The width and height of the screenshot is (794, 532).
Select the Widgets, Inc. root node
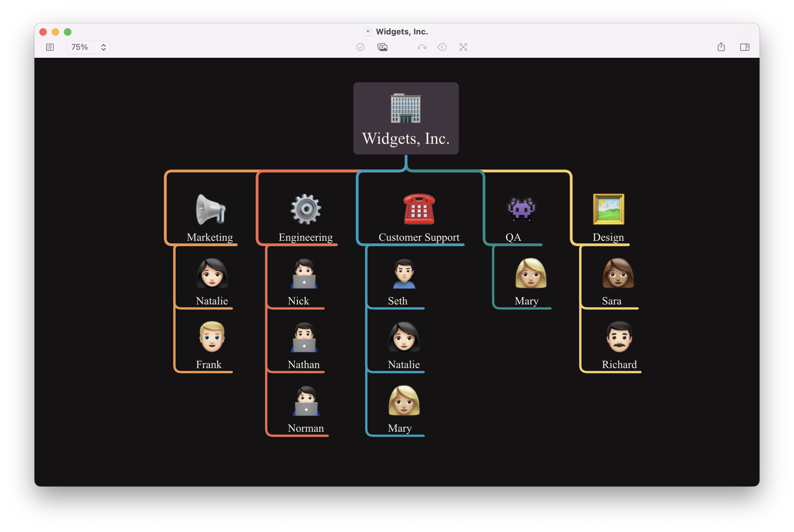(x=406, y=118)
